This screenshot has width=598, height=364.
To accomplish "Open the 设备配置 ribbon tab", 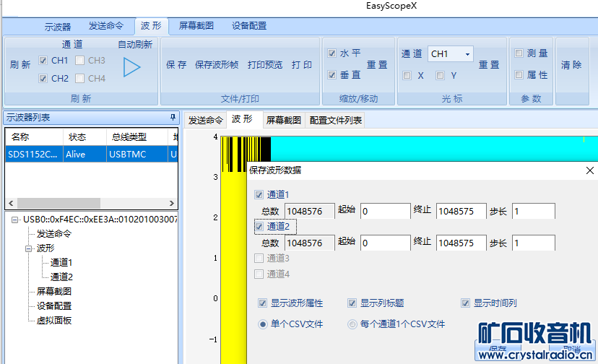I will coord(249,26).
